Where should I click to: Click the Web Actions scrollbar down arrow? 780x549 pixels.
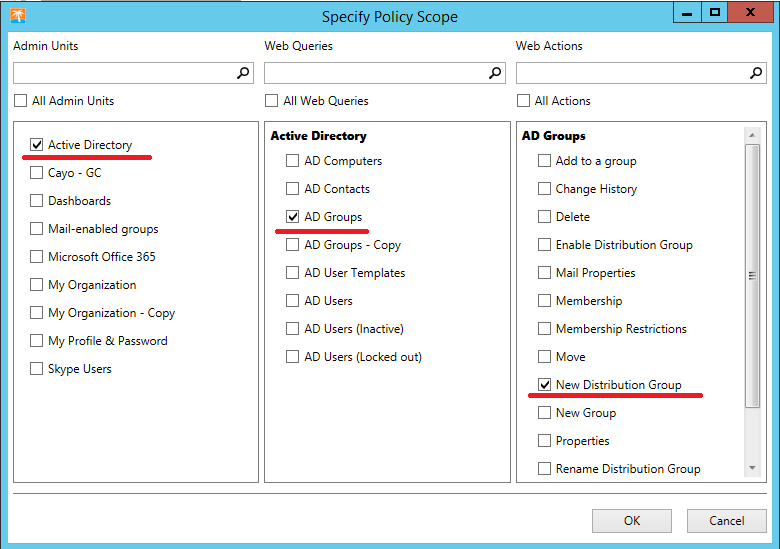click(752, 468)
